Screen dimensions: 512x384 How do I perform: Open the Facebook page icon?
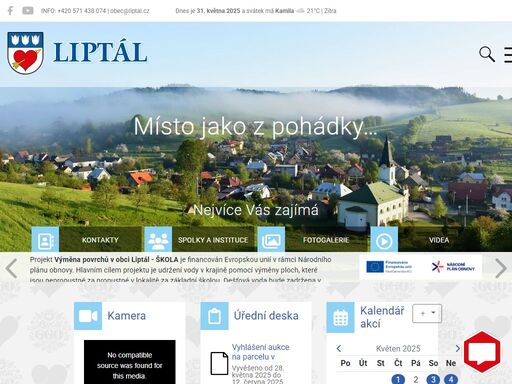point(10,11)
